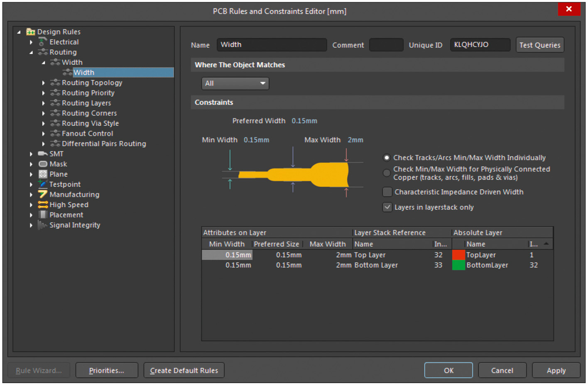Click the Testpoint category icon
Viewport: 588px width, 386px height.
pyautogui.click(x=42, y=184)
